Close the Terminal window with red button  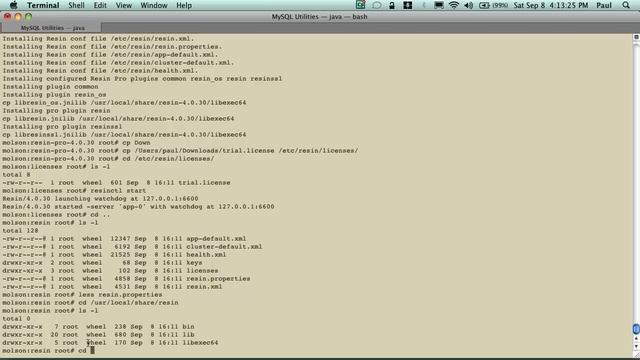tap(7, 17)
